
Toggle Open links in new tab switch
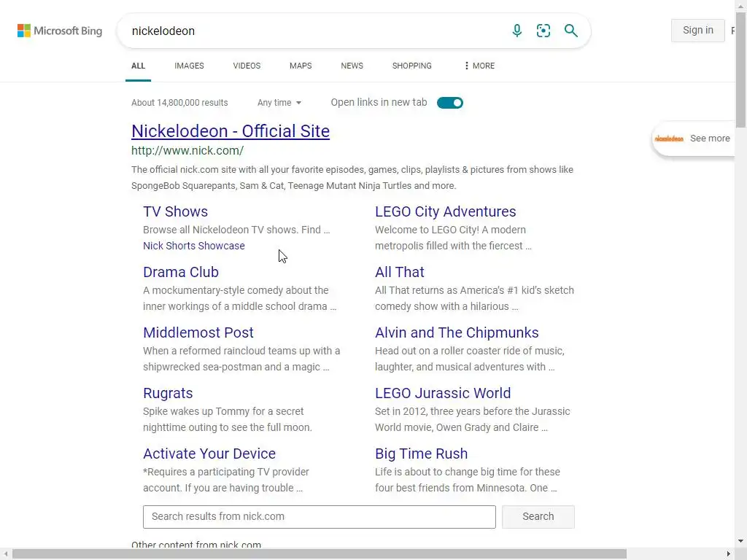tap(449, 103)
